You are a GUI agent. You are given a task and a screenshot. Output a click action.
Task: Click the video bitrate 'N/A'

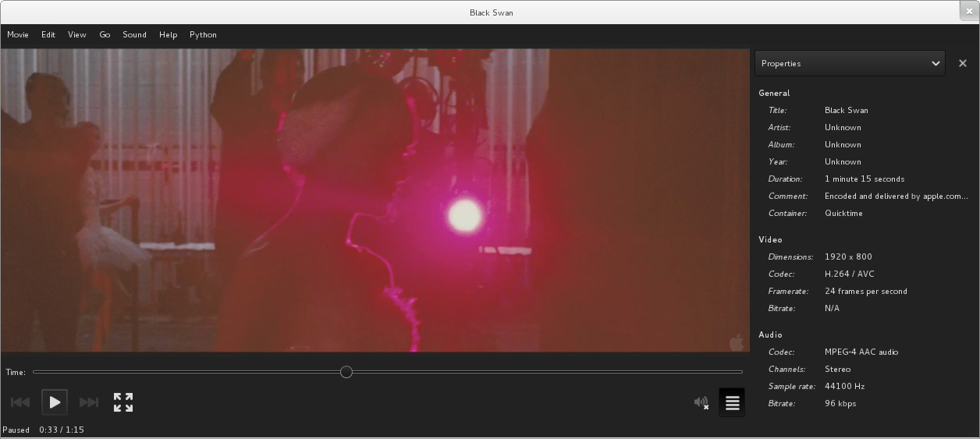point(832,308)
